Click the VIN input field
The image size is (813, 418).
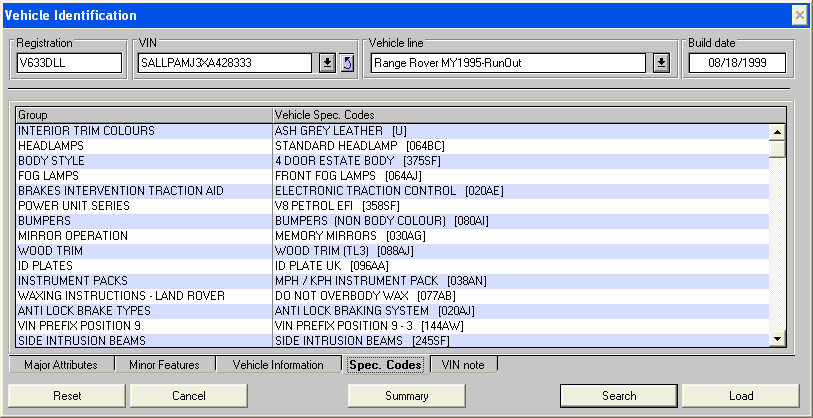[225, 63]
